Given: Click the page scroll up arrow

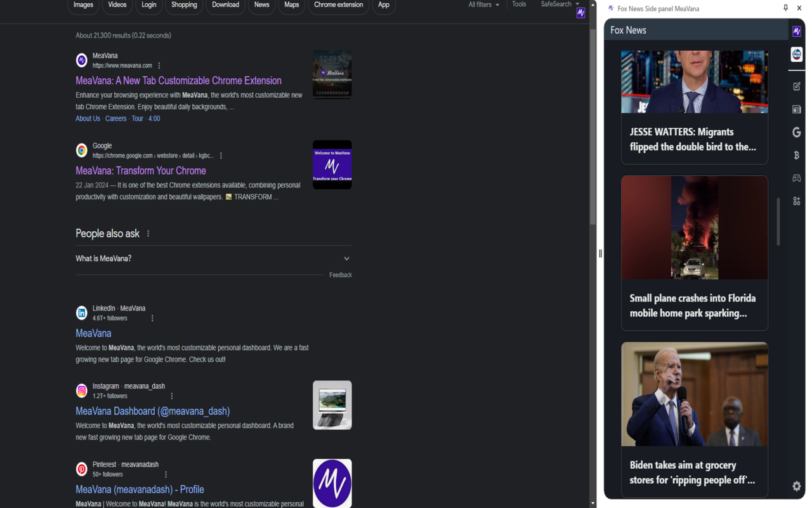Looking at the screenshot, I should (593, 4).
